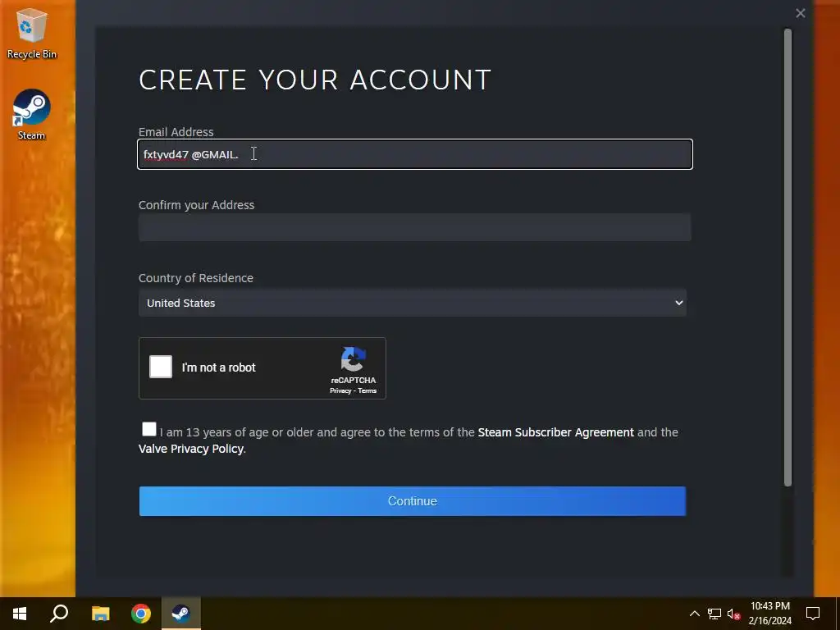The image size is (840, 630).
Task: Open the Country of Residence dropdown
Action: click(413, 303)
